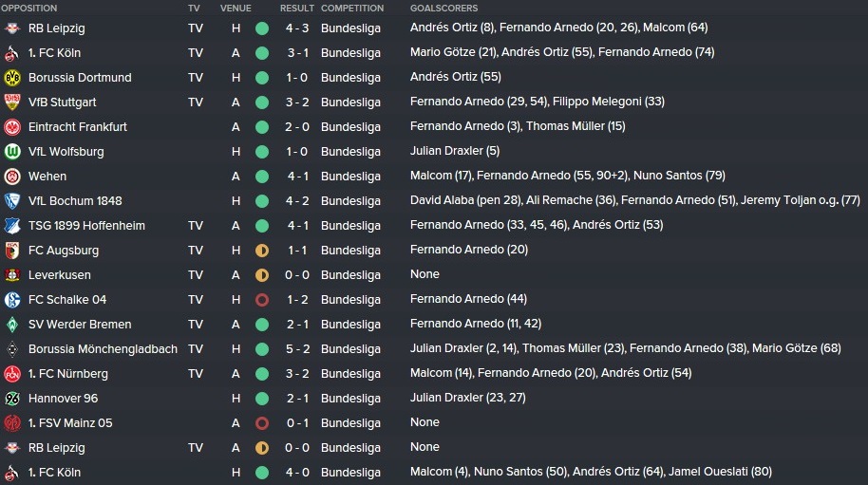Click the Eintracht Frankfurt crest icon
The width and height of the screenshot is (868, 485).
(x=12, y=127)
